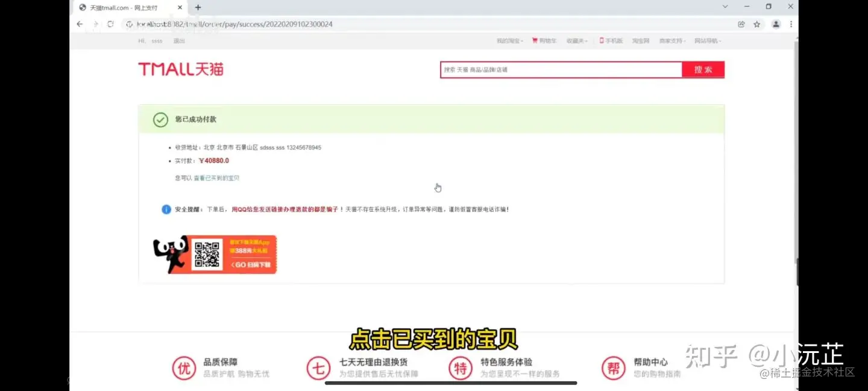This screenshot has width=868, height=391.
Task: Click 帮助中心 footer text
Action: click(x=650, y=362)
